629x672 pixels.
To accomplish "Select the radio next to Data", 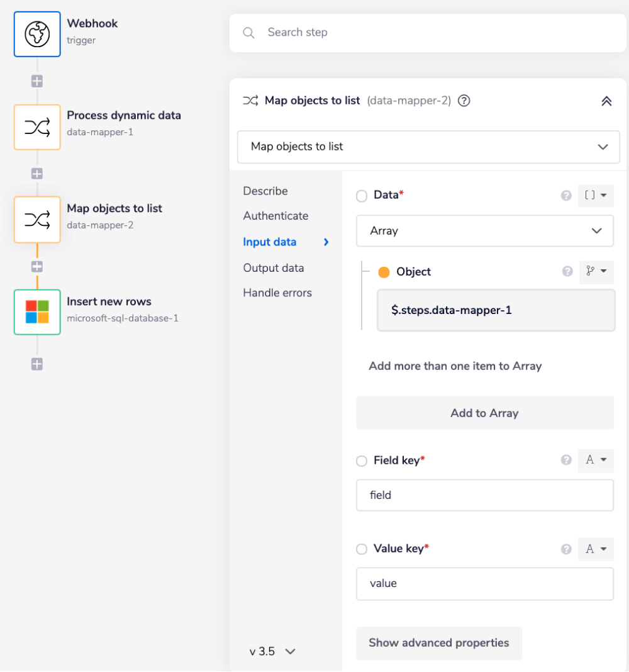I will (x=362, y=196).
